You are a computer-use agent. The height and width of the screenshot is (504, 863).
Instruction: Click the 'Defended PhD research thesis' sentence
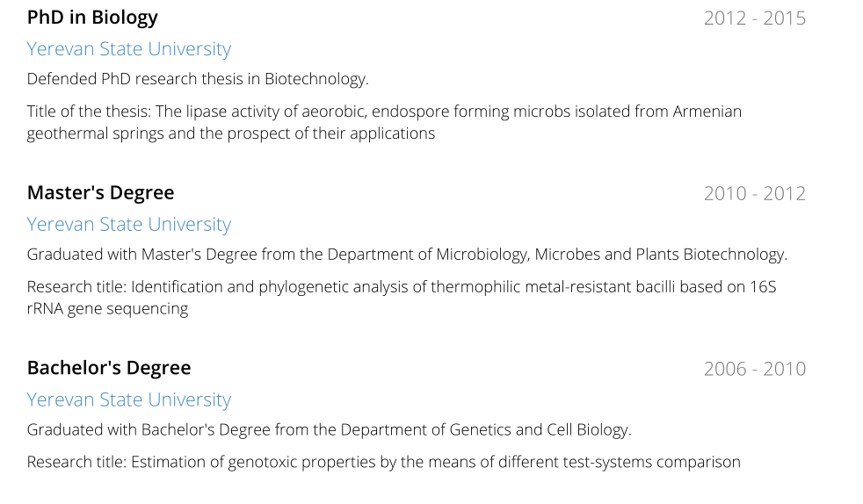[x=198, y=79]
